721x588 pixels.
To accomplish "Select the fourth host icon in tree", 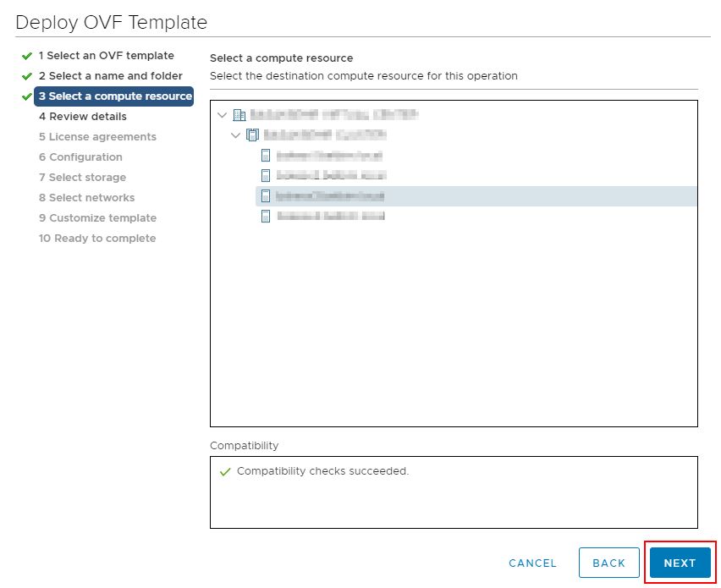I will [266, 216].
